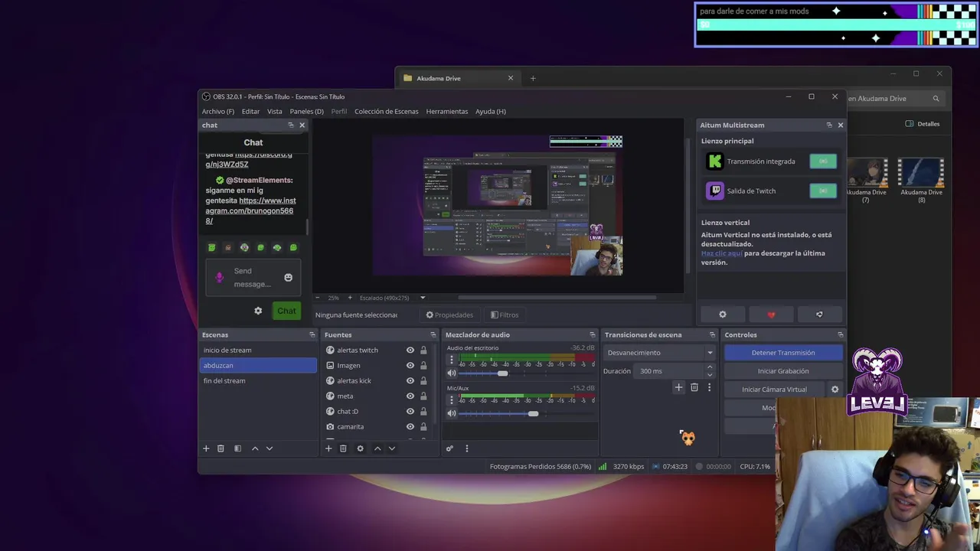This screenshot has width=980, height=551.
Task: Toggle lock on alertas twitch source
Action: tap(423, 350)
